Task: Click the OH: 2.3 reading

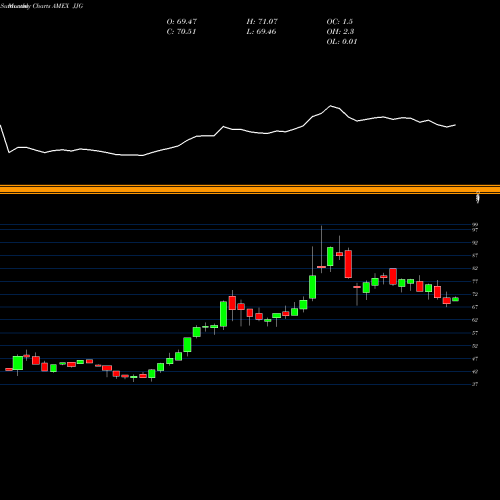Action: (x=340, y=32)
